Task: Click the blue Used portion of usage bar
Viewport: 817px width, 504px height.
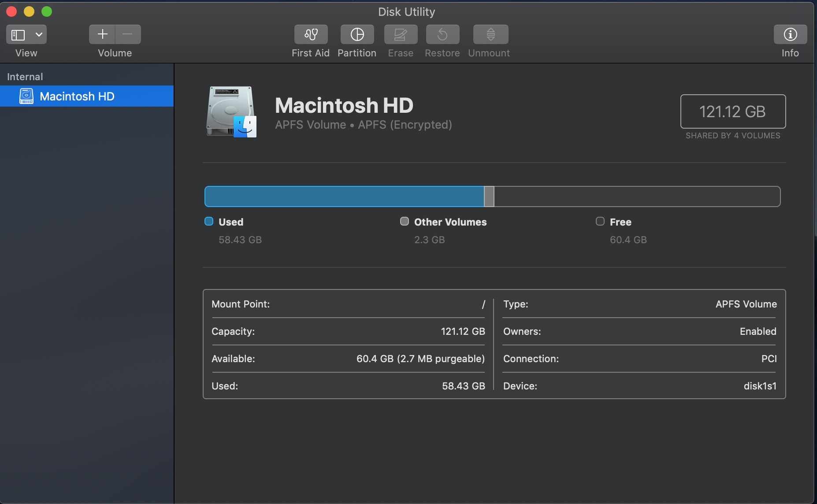Action: coord(345,196)
